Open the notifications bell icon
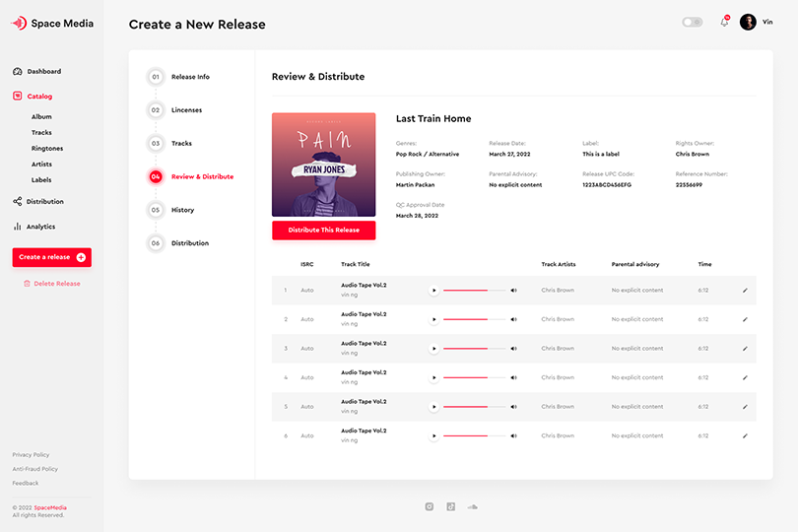Image resolution: width=798 pixels, height=532 pixels. (724, 22)
